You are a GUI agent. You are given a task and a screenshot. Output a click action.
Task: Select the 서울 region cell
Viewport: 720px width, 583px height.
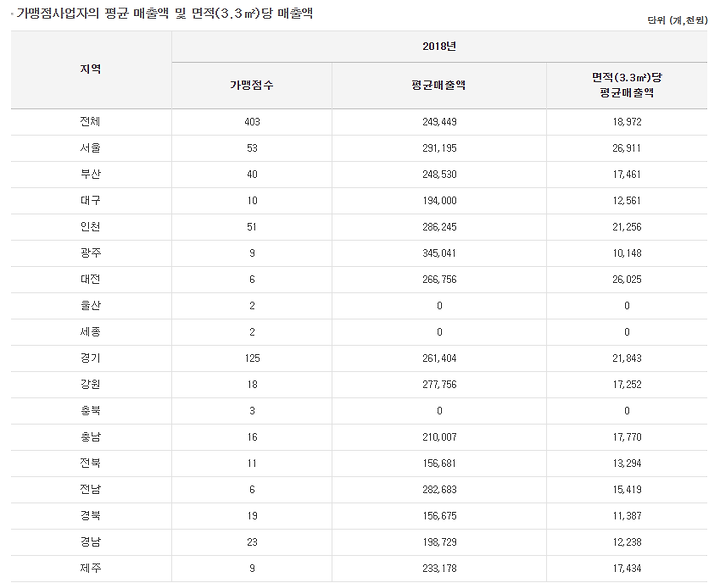point(90,148)
